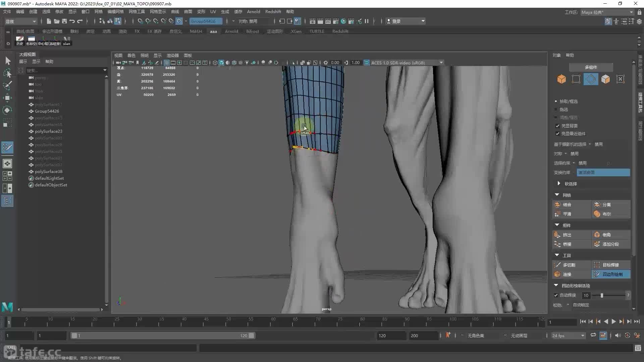The width and height of the screenshot is (644, 362).
Task: Select object mode orange cube icon
Action: (x=561, y=79)
